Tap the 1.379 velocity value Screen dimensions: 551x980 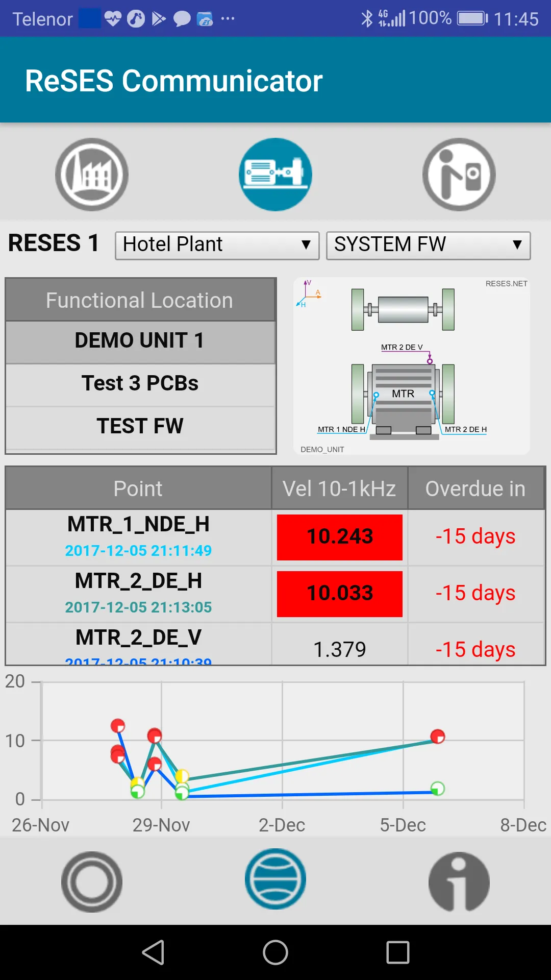tap(340, 649)
